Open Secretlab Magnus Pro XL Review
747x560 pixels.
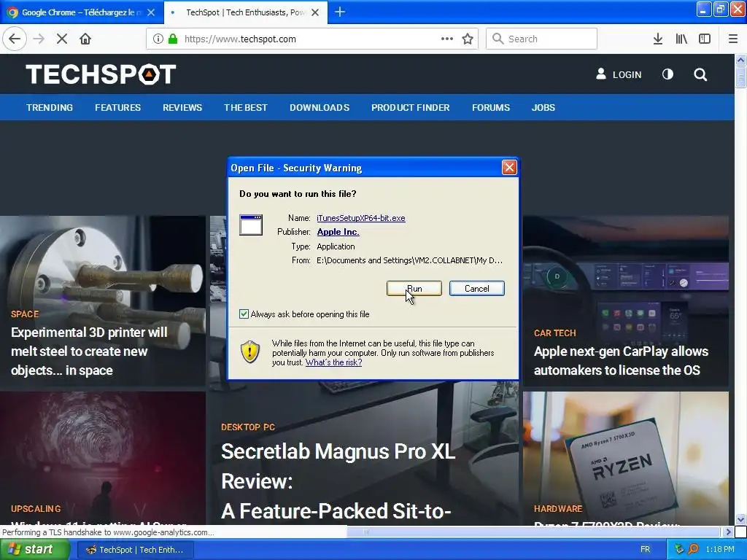click(x=338, y=481)
